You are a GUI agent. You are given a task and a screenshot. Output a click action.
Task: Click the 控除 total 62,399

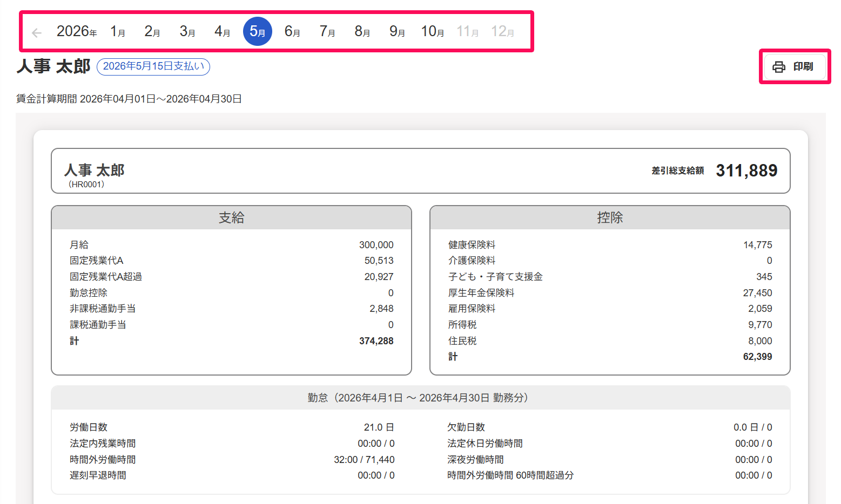click(x=758, y=357)
